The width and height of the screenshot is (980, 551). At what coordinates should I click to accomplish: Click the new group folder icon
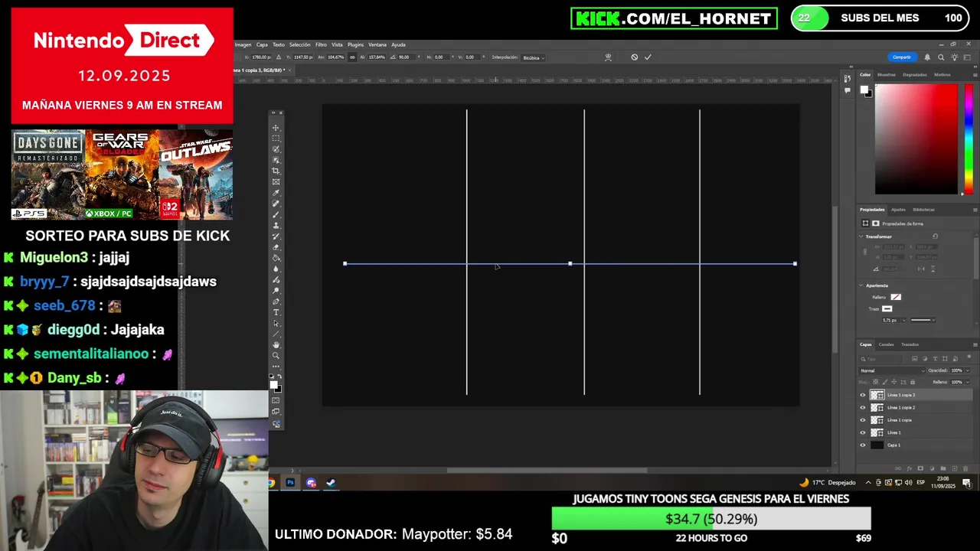[x=943, y=468]
